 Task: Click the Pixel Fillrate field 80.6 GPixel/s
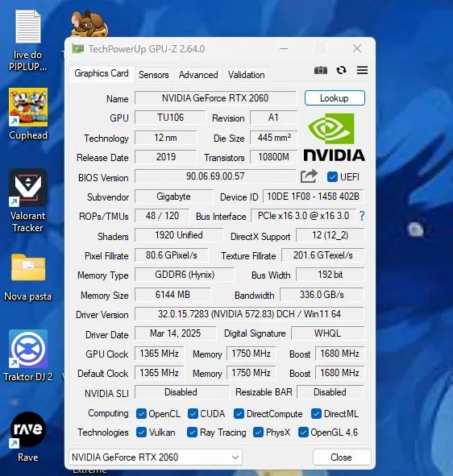pyautogui.click(x=172, y=255)
